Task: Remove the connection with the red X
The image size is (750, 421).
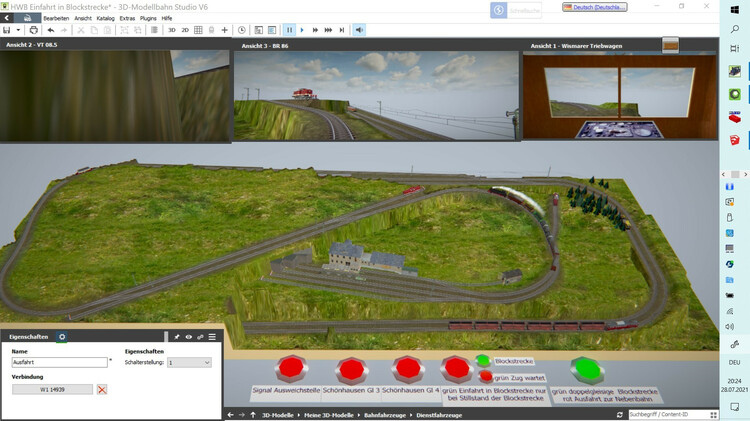Action: click(102, 389)
